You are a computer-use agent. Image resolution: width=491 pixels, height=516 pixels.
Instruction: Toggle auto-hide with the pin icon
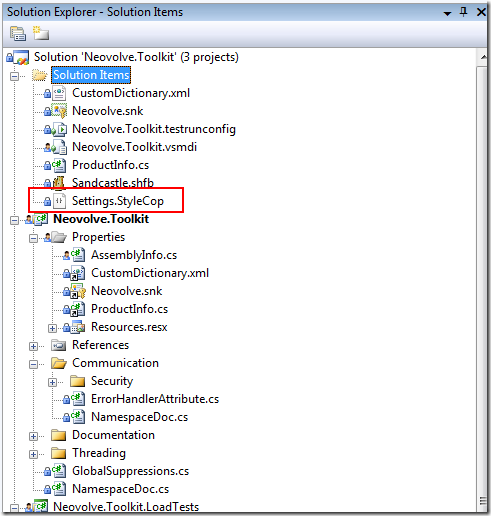[463, 12]
